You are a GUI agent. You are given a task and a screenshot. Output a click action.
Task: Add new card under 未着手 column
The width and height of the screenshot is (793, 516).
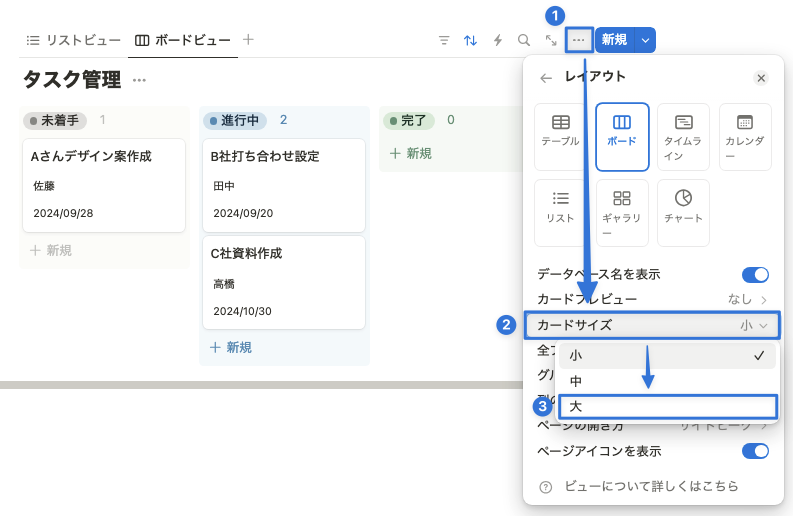tap(51, 250)
